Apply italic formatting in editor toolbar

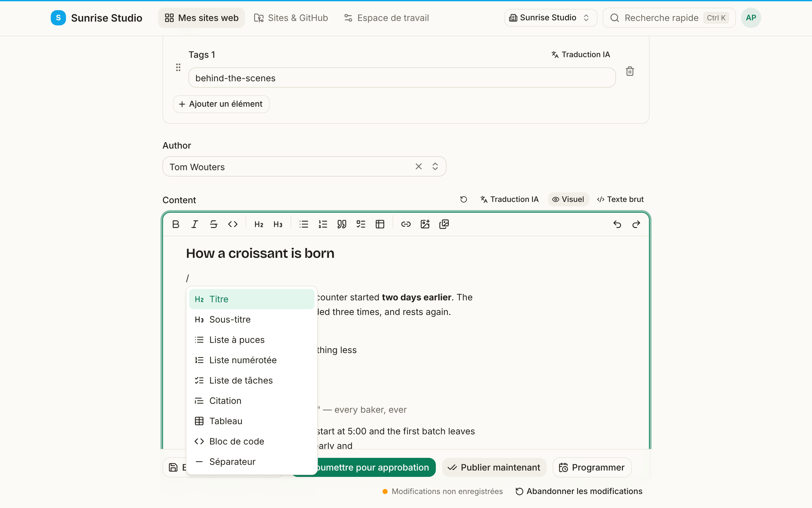coord(195,224)
